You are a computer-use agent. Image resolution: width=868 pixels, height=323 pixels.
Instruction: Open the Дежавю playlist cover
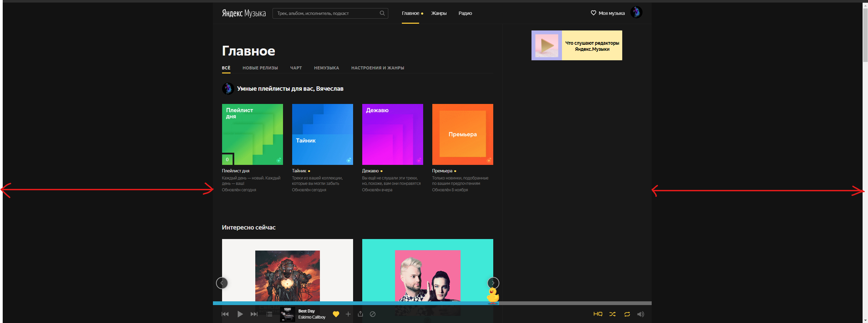point(392,134)
